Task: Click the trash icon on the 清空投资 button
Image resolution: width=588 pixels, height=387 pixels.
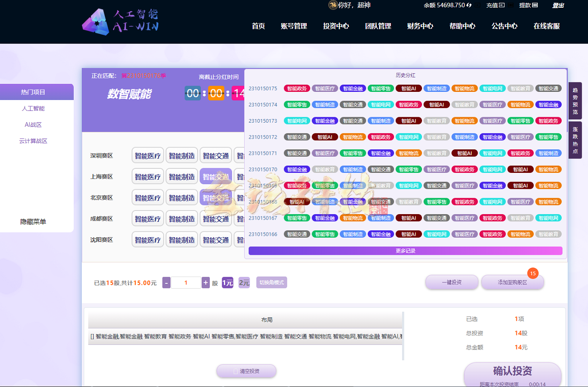Action: pyautogui.click(x=236, y=371)
